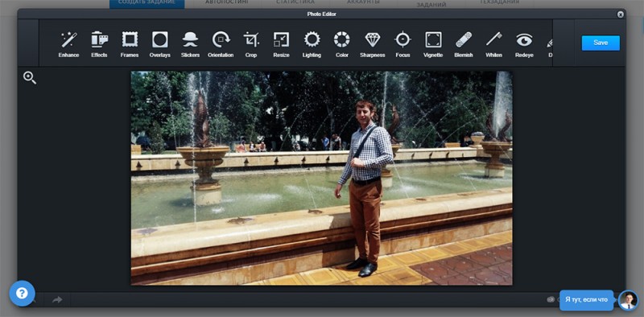Viewport: 644px width, 317px height.
Task: Click the fountain photo on canvas
Action: click(321, 178)
